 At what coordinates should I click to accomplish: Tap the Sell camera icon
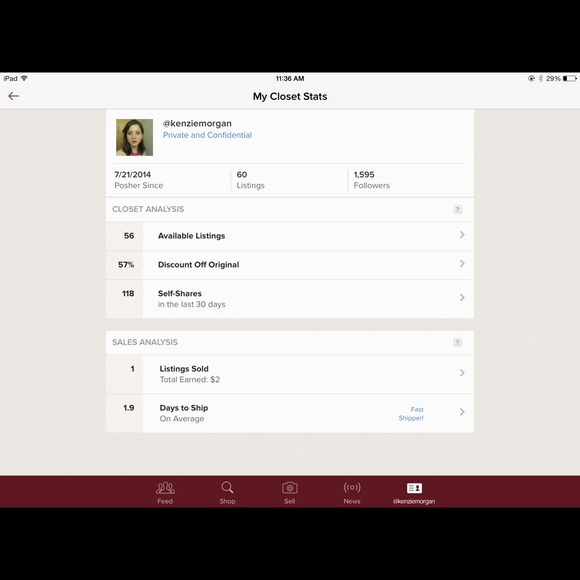[x=290, y=488]
